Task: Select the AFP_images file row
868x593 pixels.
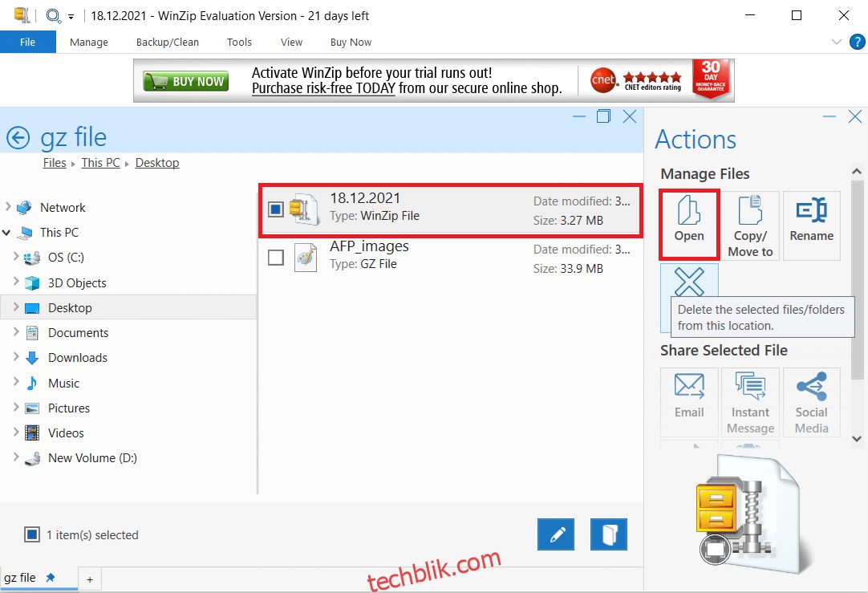Action: 450,258
